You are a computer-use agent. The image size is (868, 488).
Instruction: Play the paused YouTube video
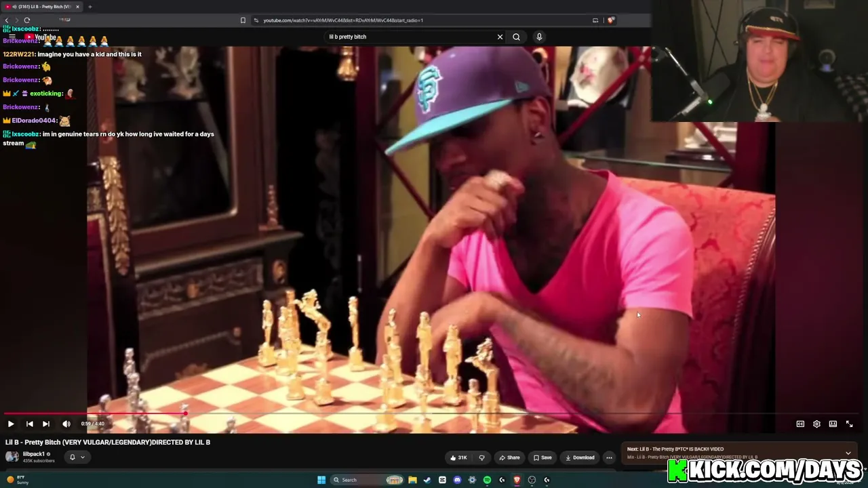[11, 424]
